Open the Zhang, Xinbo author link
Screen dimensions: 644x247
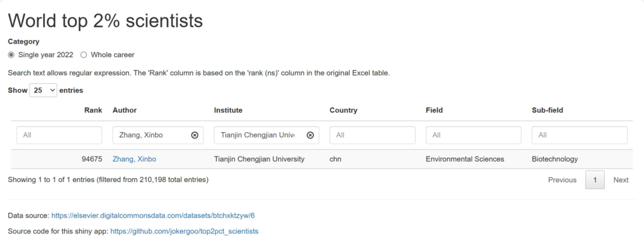click(134, 159)
